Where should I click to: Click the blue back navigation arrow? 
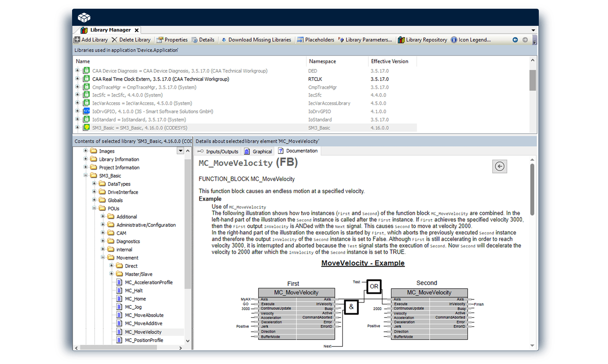click(515, 40)
